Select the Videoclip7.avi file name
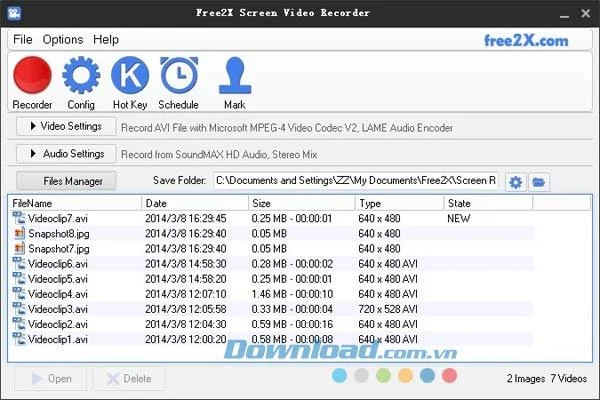 (x=58, y=219)
